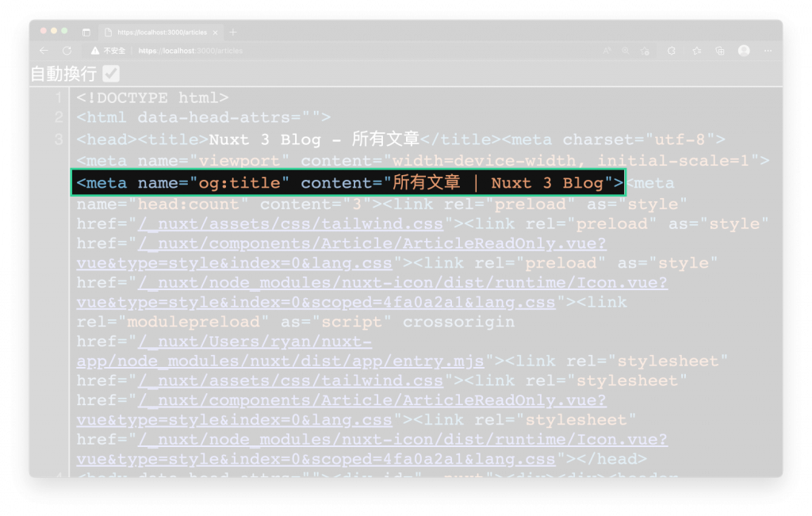The image size is (812, 516).
Task: Click line number 2 in the gutter
Action: click(x=59, y=117)
